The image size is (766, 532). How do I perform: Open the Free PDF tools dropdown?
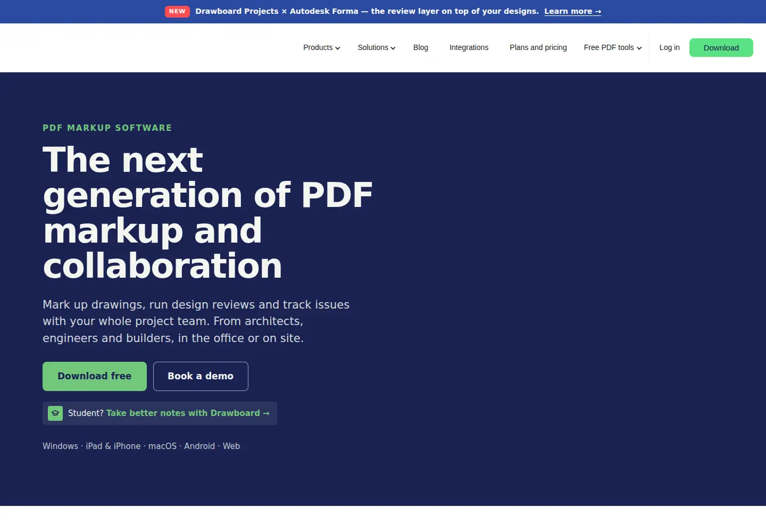pyautogui.click(x=613, y=47)
